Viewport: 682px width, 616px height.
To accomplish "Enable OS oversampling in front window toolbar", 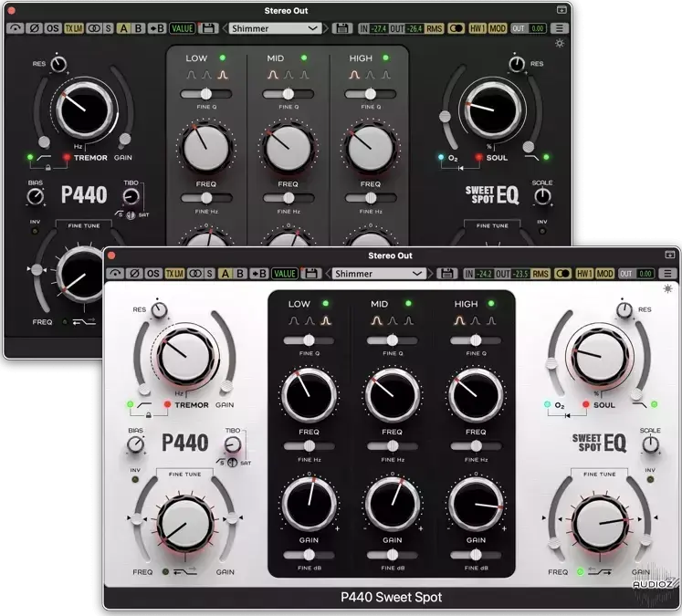I will (153, 274).
